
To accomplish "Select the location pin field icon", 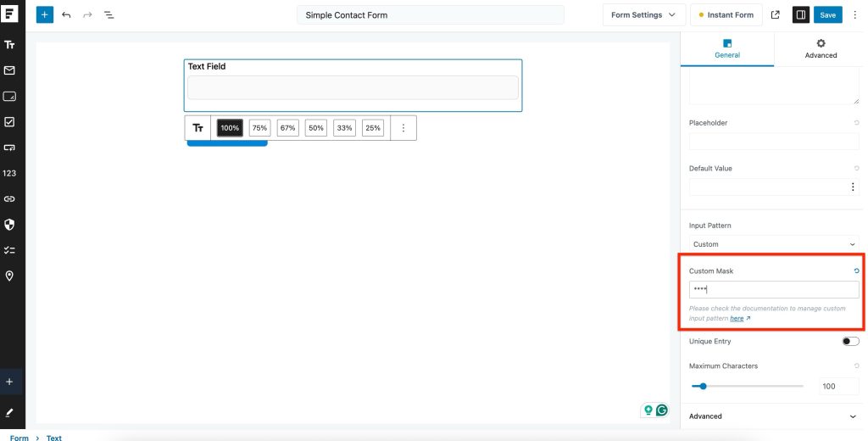I will 9,276.
